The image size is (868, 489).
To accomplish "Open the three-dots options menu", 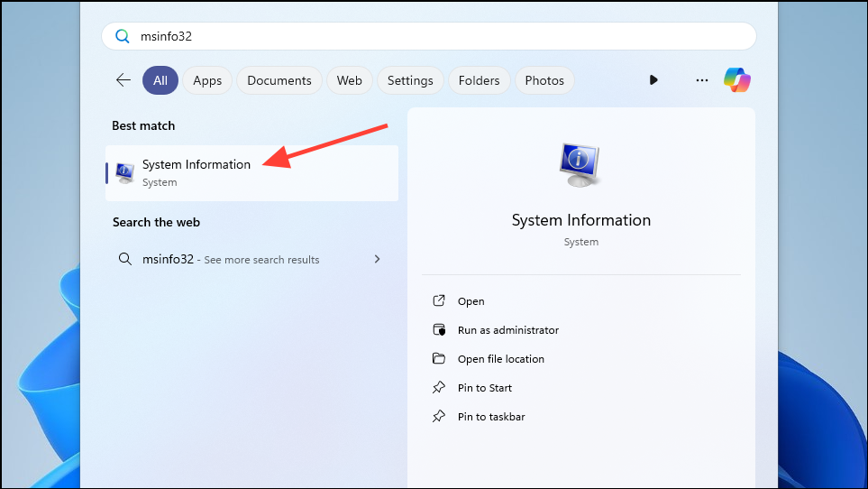I will click(x=702, y=80).
